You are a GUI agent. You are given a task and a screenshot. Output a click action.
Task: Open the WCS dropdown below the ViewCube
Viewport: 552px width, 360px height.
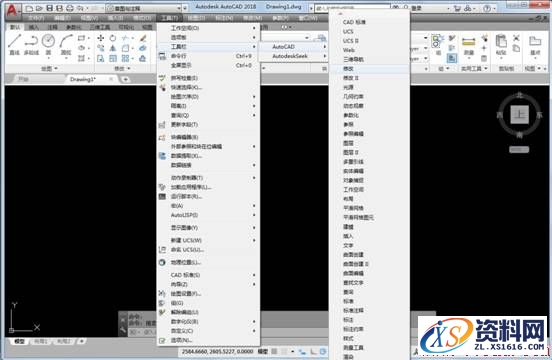(519, 150)
